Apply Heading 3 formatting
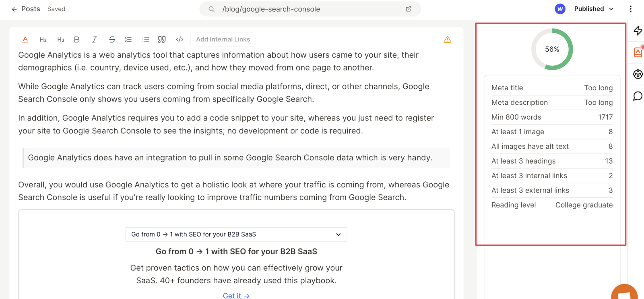644x299 pixels. click(x=61, y=39)
